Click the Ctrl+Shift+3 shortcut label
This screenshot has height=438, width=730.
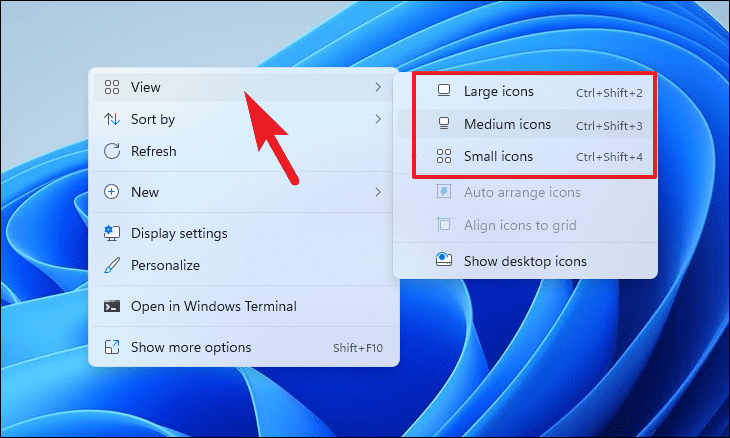pos(609,125)
